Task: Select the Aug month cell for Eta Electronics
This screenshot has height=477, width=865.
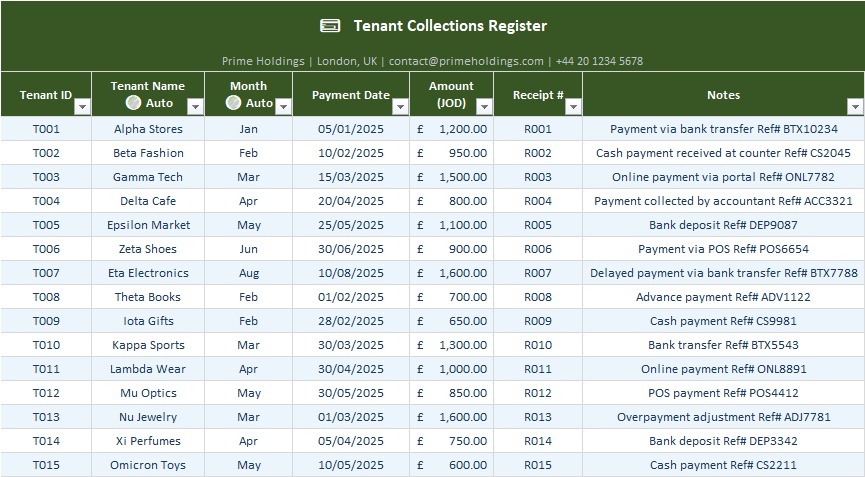Action: pos(248,273)
